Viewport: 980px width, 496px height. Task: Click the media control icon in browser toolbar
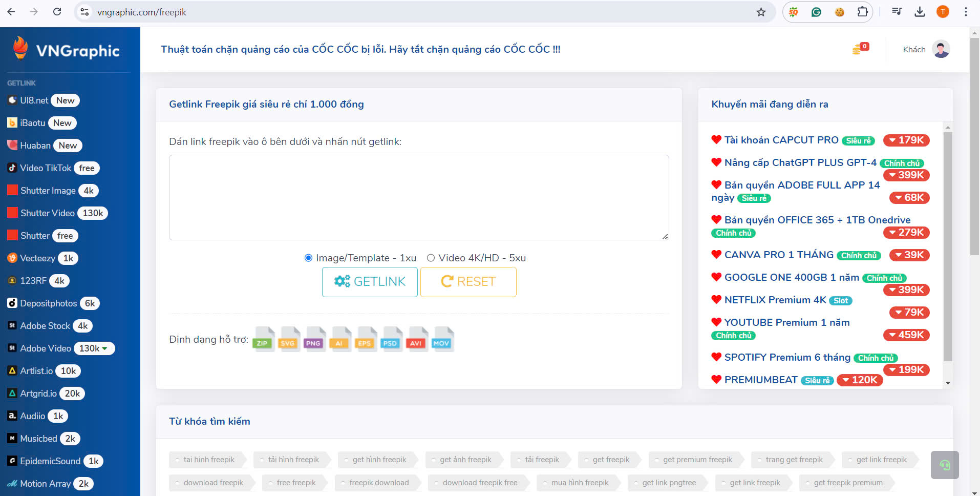click(897, 12)
